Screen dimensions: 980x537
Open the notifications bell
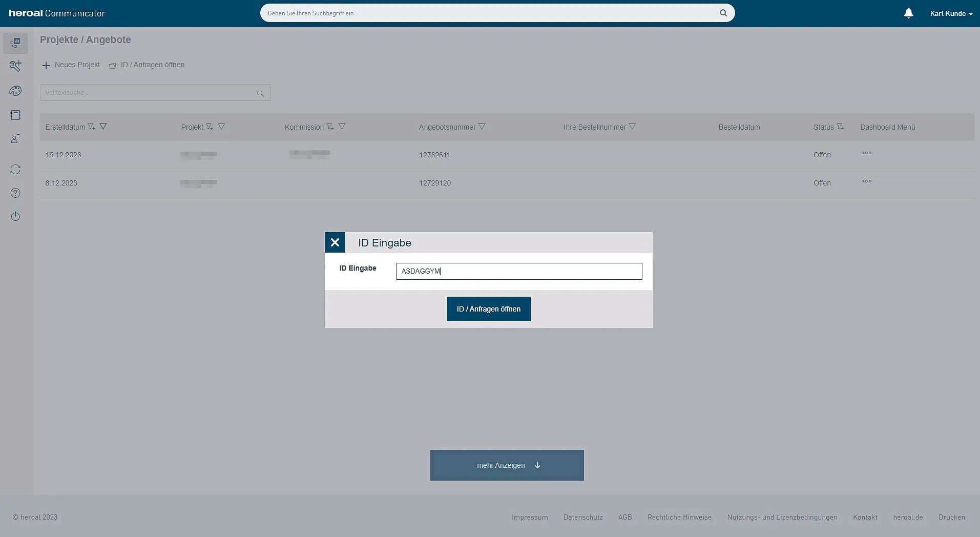(x=908, y=13)
